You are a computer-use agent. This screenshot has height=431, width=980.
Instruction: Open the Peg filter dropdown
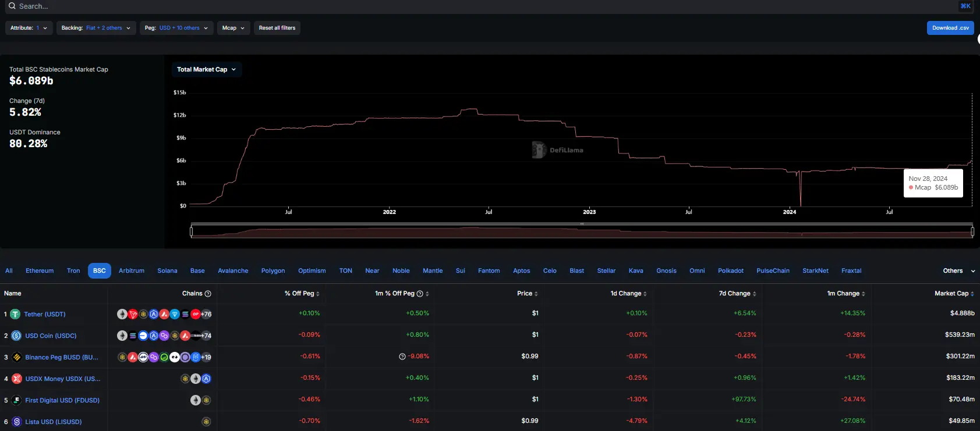pyautogui.click(x=176, y=28)
